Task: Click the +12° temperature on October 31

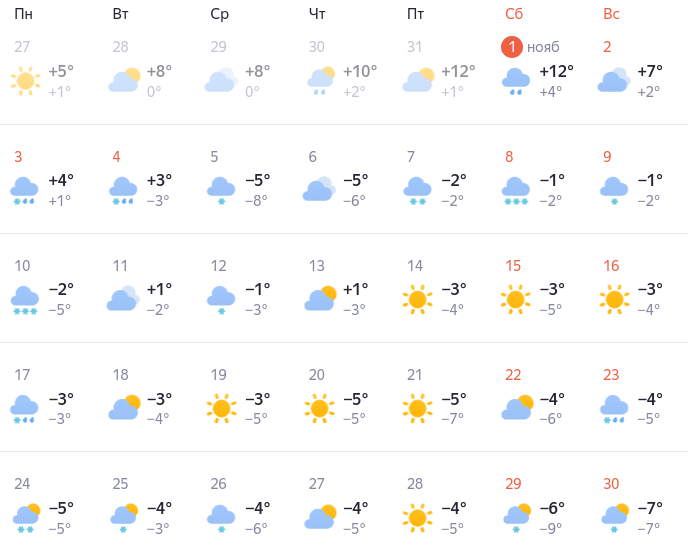Action: pyautogui.click(x=458, y=71)
